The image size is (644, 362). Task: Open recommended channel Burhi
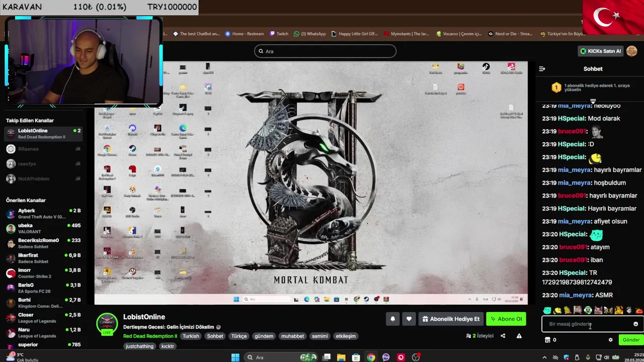point(43,303)
